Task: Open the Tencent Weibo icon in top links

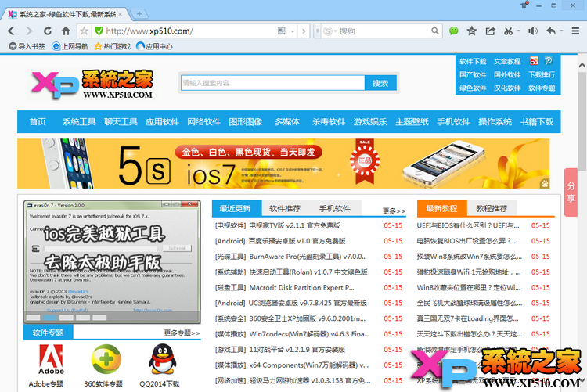Action: 549,61
